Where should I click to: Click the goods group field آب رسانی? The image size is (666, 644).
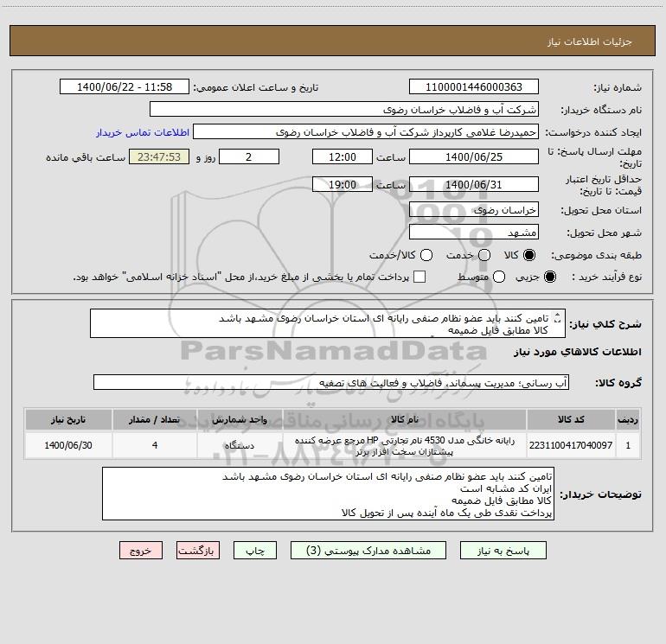[331, 382]
